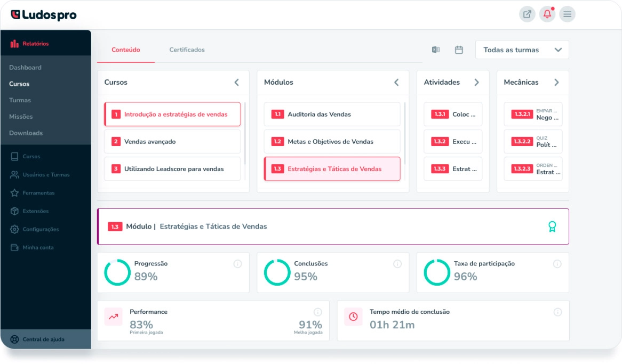The height and width of the screenshot is (364, 622).
Task: Open Dashboard in the sidebar
Action: point(25,68)
